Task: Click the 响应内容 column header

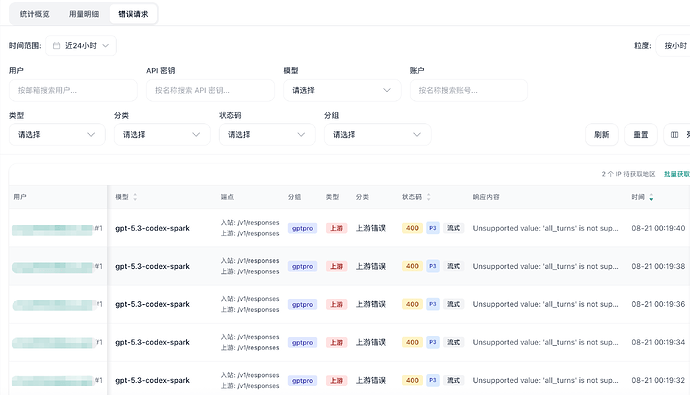Action: point(486,197)
